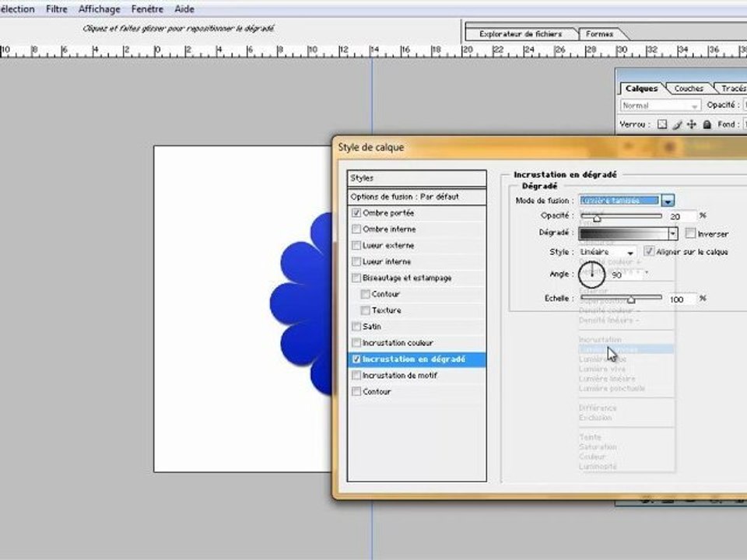Click the Styles header in layer style dialog
The width and height of the screenshot is (747, 560).
click(x=417, y=178)
